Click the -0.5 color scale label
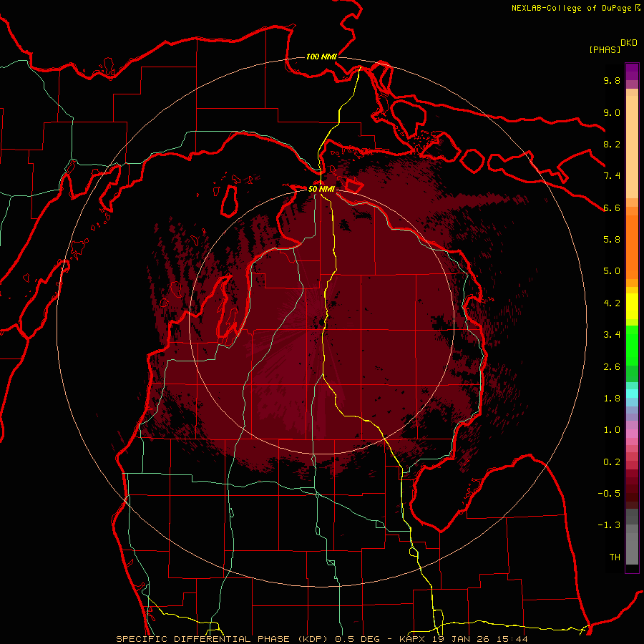 tap(609, 494)
